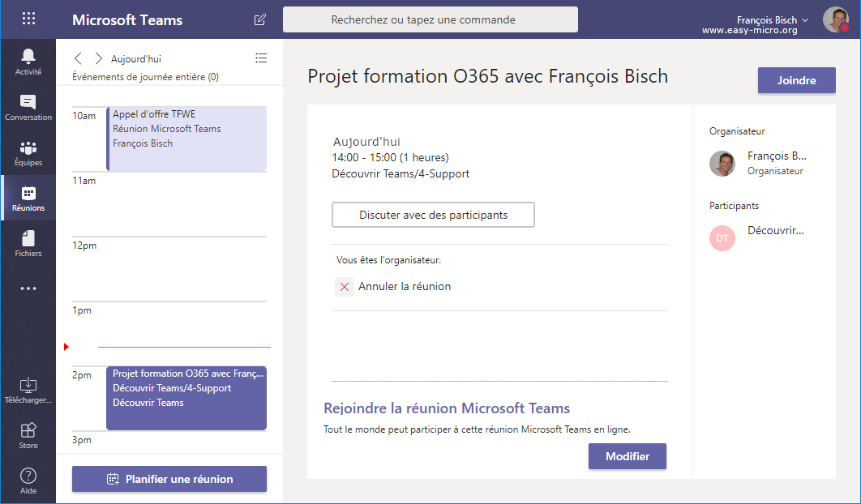The width and height of the screenshot is (861, 504).
Task: Click DT participant avatar
Action: 722,238
